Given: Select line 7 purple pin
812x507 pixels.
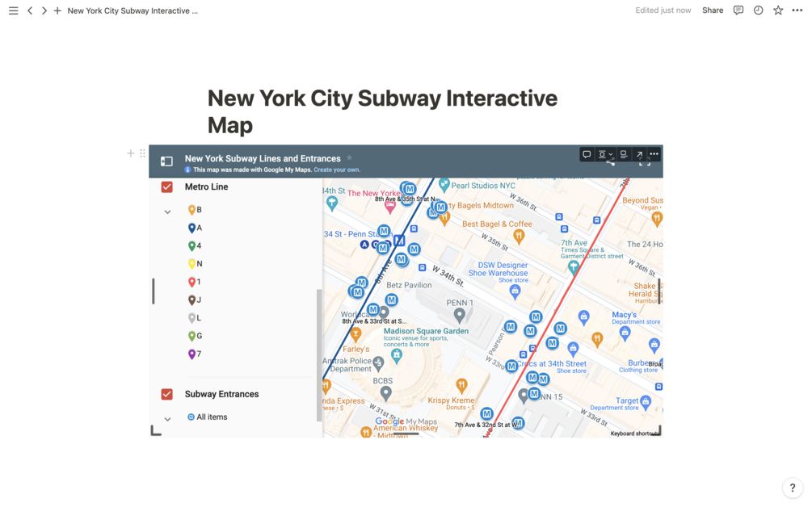Looking at the screenshot, I should click(191, 354).
